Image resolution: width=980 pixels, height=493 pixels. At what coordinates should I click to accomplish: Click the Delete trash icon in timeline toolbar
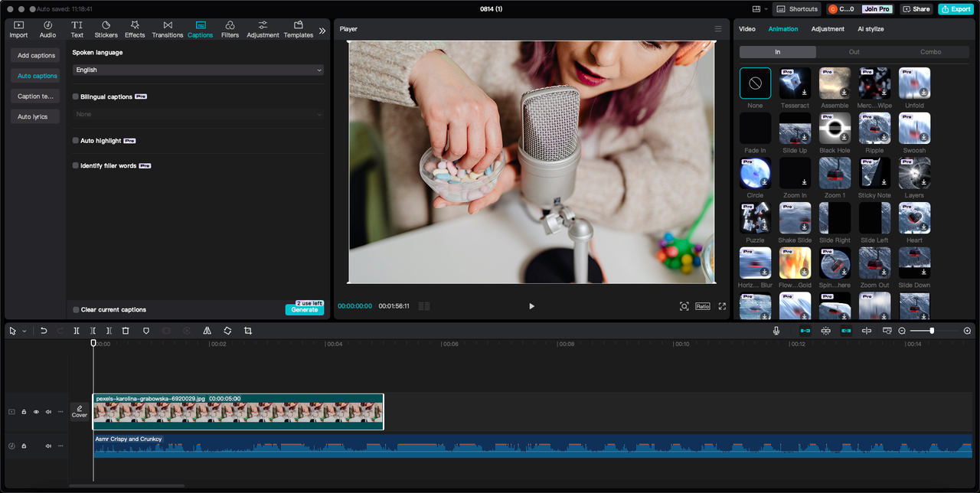click(x=126, y=331)
